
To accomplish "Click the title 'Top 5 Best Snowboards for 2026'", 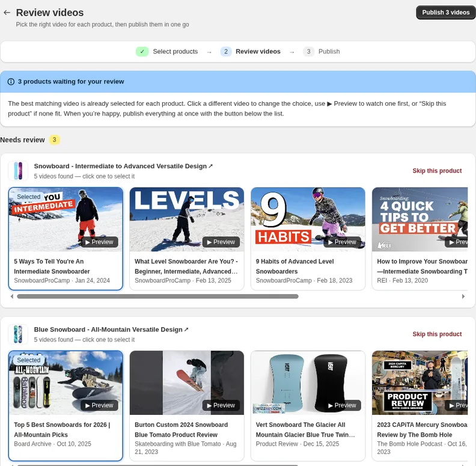I will [62, 430].
